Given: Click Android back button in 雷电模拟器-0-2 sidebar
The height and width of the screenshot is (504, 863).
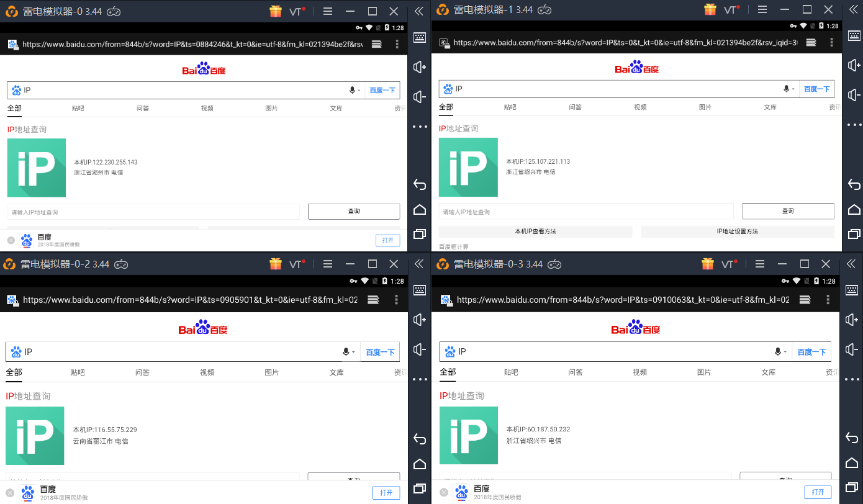Looking at the screenshot, I should (x=420, y=439).
